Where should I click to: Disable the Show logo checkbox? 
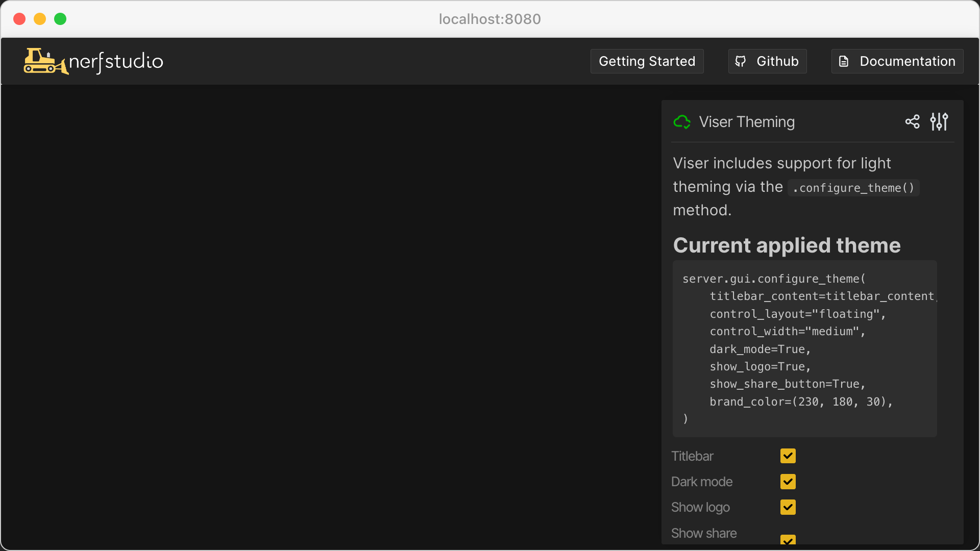click(x=788, y=507)
